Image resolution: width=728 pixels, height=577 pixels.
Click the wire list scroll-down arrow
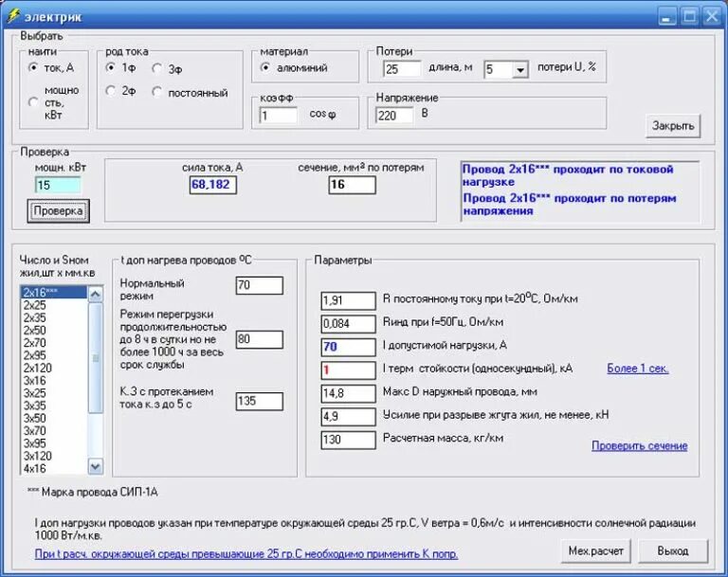click(x=95, y=466)
